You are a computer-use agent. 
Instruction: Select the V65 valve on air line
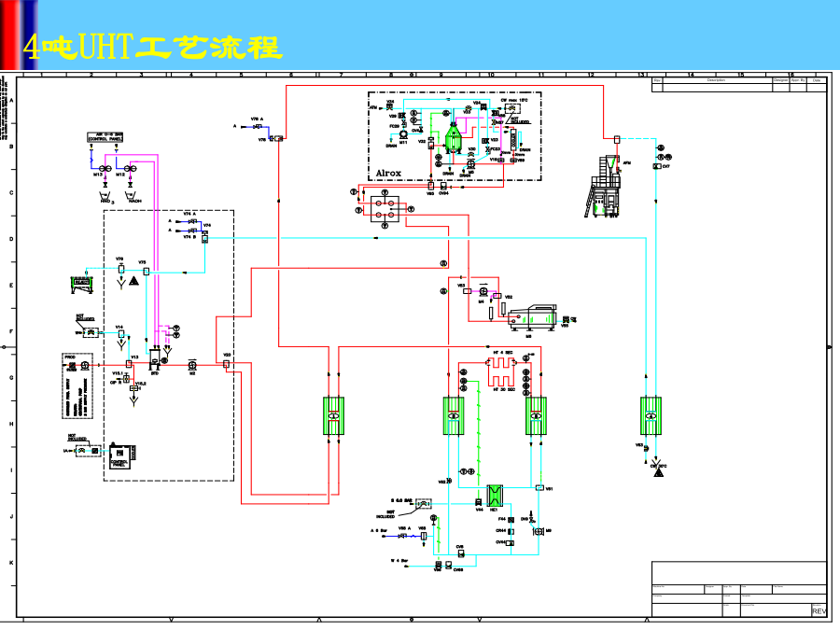tap(423, 536)
